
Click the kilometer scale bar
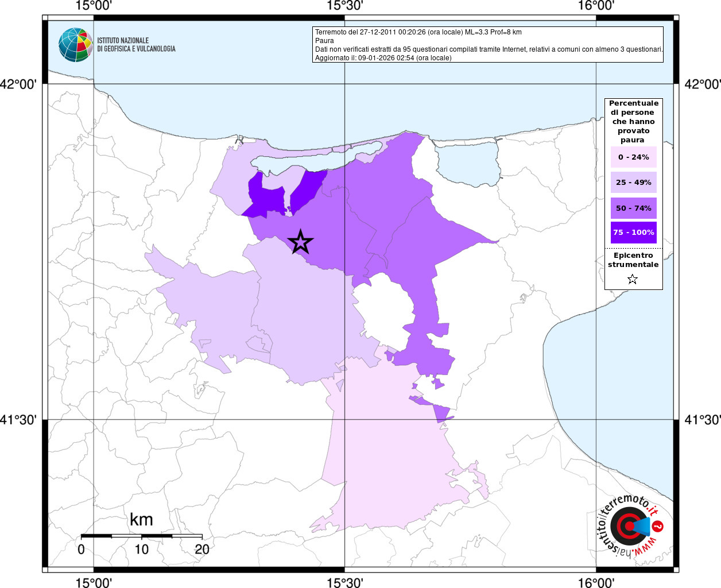[141, 536]
